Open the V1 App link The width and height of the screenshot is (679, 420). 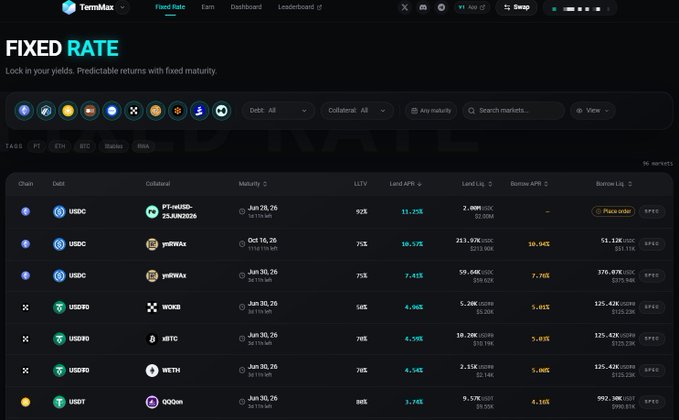[472, 7]
